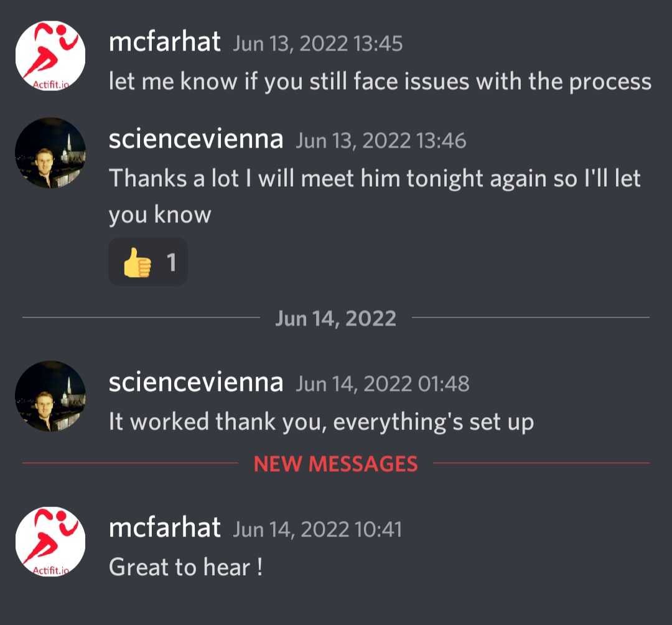Select the mcfarhat username on the 10:41 message
The width and height of the screenshot is (672, 625).
pos(164,529)
